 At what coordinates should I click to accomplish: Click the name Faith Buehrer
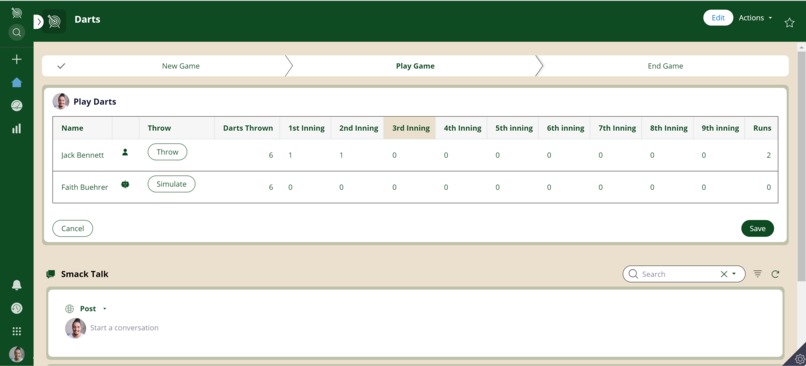pyautogui.click(x=84, y=187)
